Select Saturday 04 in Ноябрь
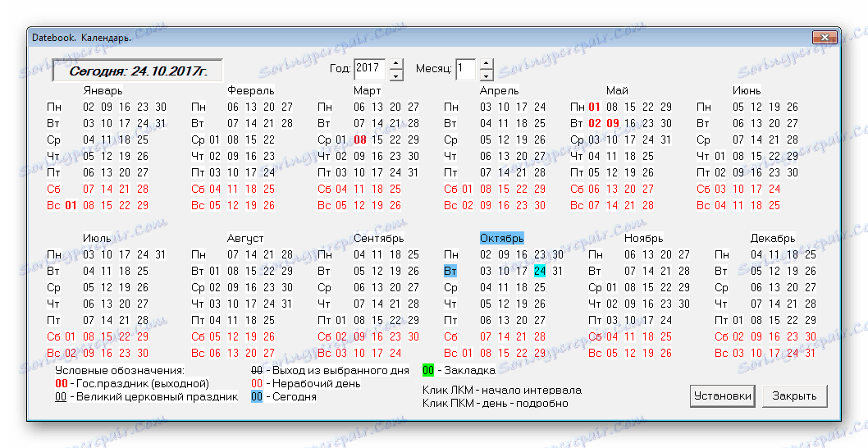Screen dimensions: 868x448 click(612, 336)
